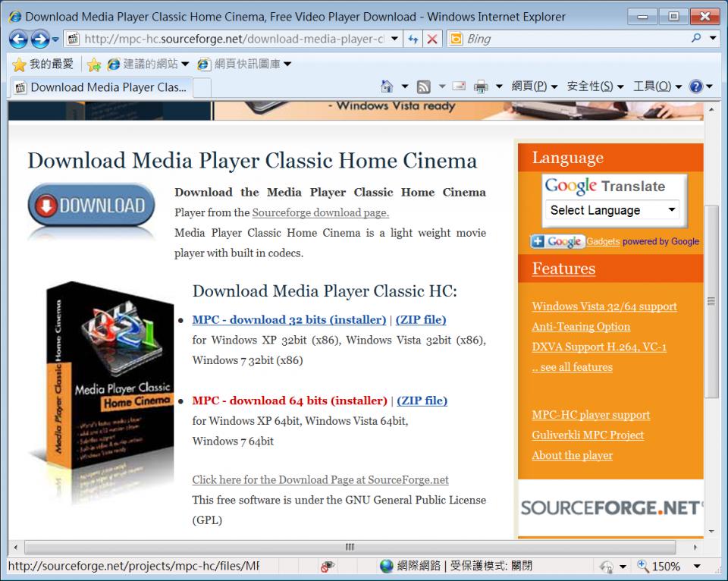Click the page icon in the address bar
The width and height of the screenshot is (728, 581).
(73, 39)
